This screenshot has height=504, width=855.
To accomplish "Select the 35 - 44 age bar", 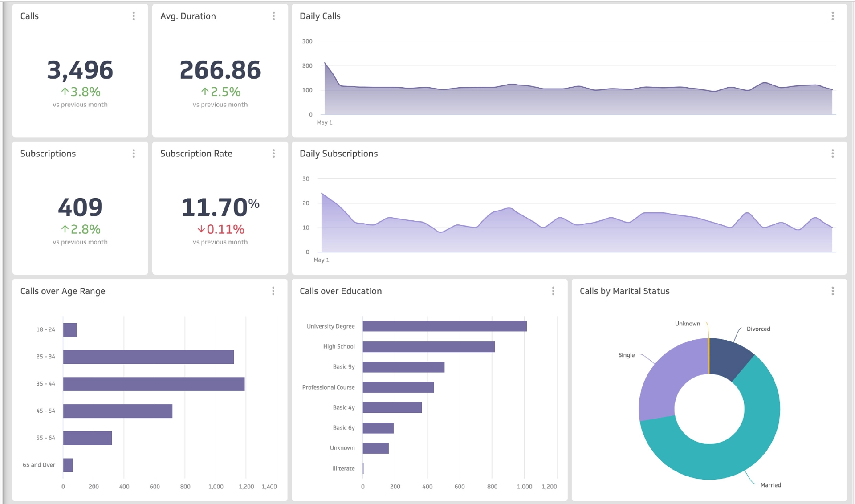I will [154, 384].
